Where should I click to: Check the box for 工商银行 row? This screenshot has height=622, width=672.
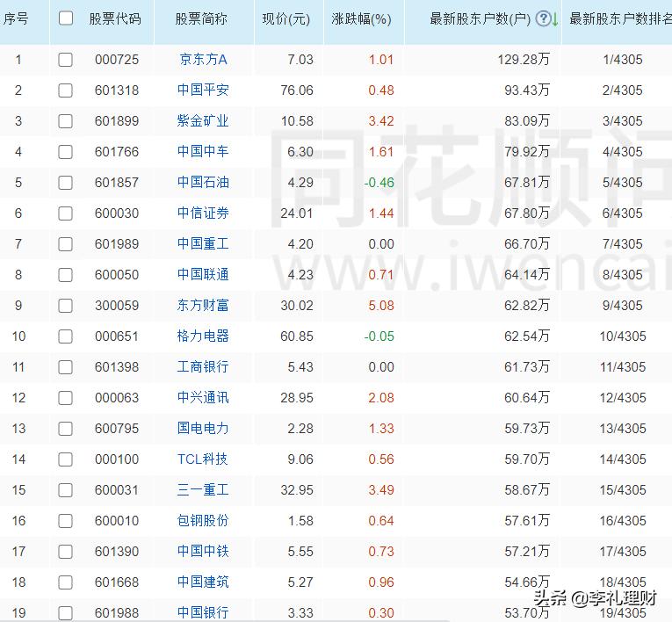tap(66, 367)
